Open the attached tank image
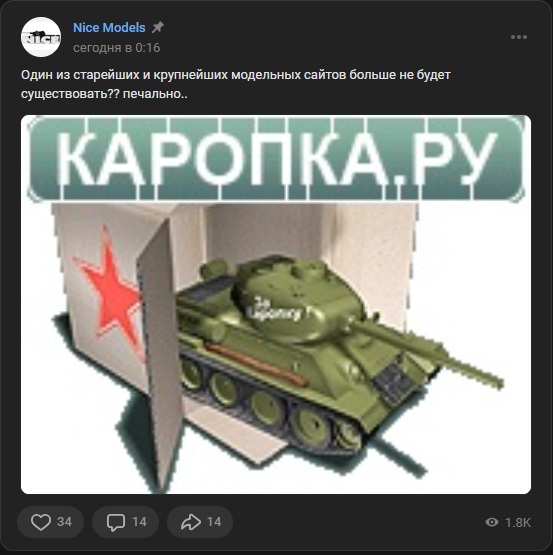553x555 pixels. click(x=276, y=304)
